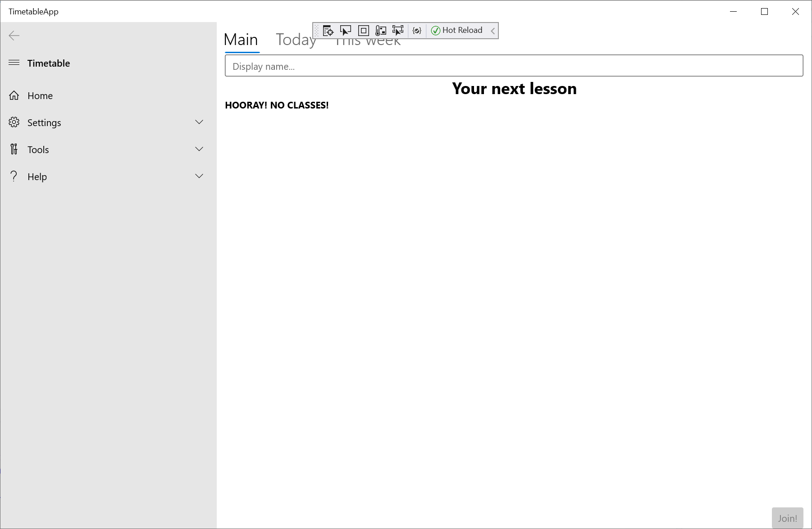Open the Home page

pos(108,95)
